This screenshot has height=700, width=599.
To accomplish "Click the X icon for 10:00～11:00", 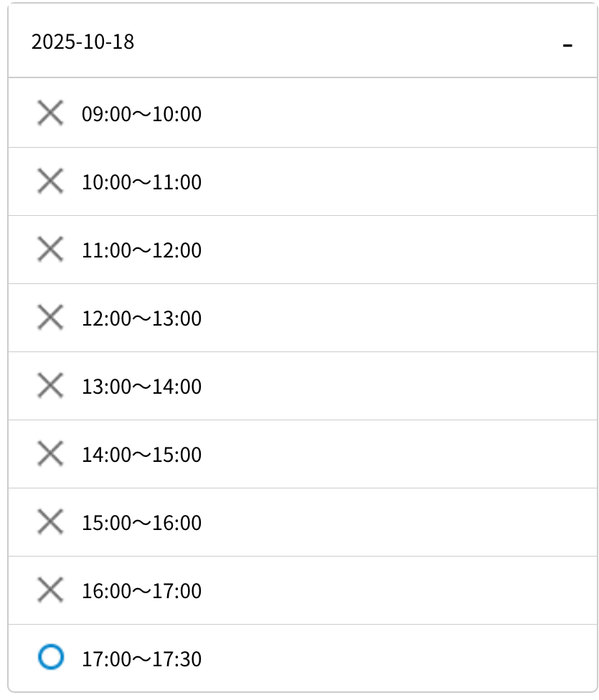I will coord(50,181).
